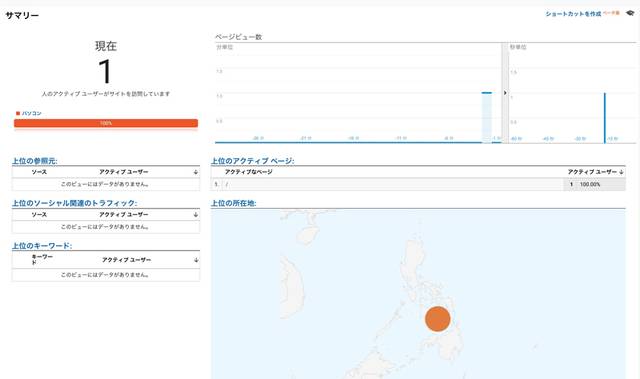The height and width of the screenshot is (379, 640).
Task: Click the パソコン legend label
Action: 31,113
